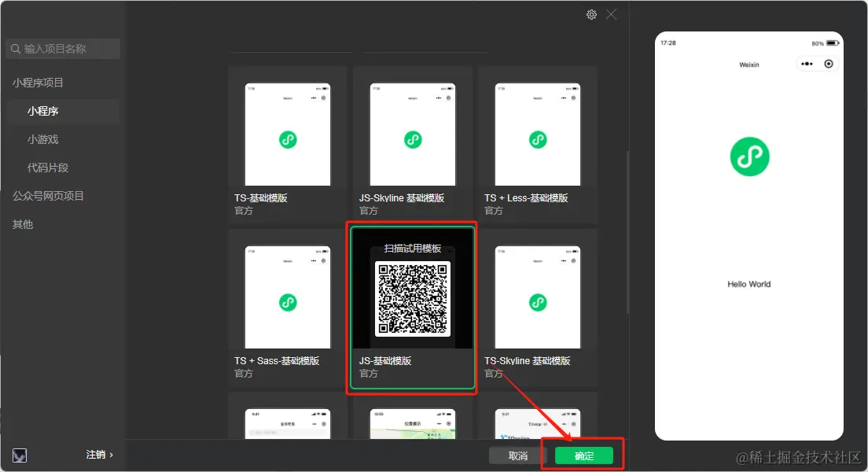
Task: Choose the TS + Sass-基础模版 thumbnail
Action: pyautogui.click(x=288, y=297)
